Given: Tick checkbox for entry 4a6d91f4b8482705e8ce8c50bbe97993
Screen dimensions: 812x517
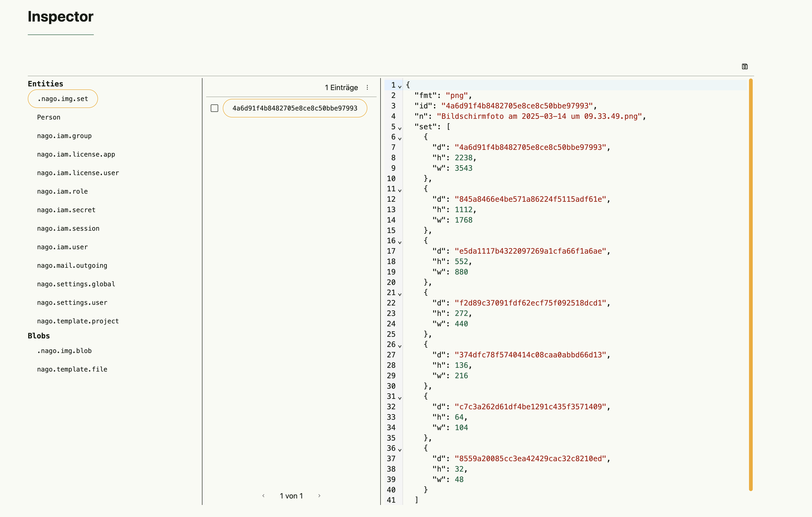Looking at the screenshot, I should click(214, 108).
